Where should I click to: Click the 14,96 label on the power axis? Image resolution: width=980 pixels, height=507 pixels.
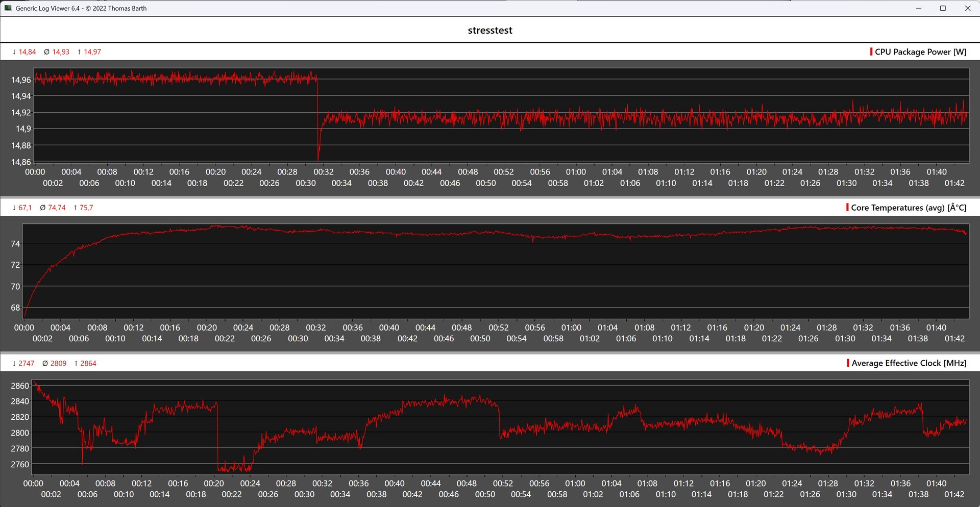coord(21,80)
